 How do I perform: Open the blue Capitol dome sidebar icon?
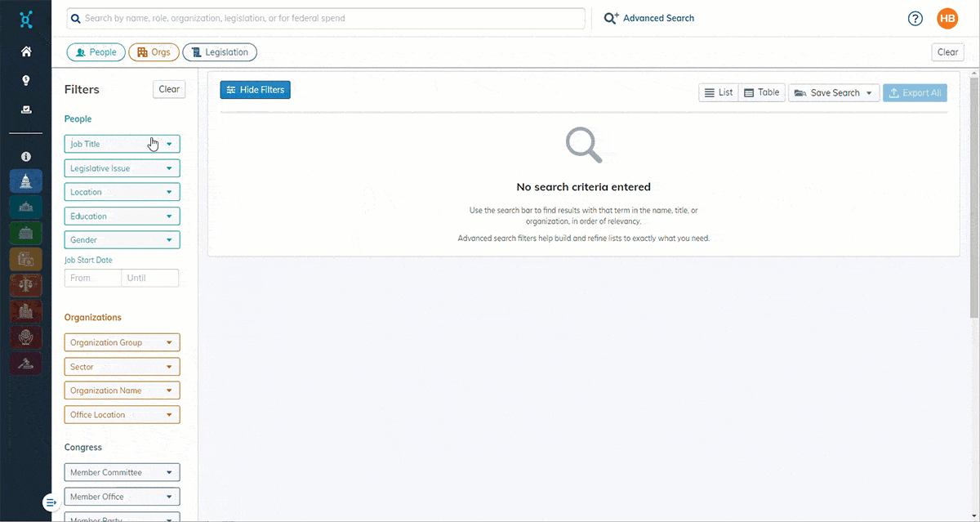coord(26,181)
